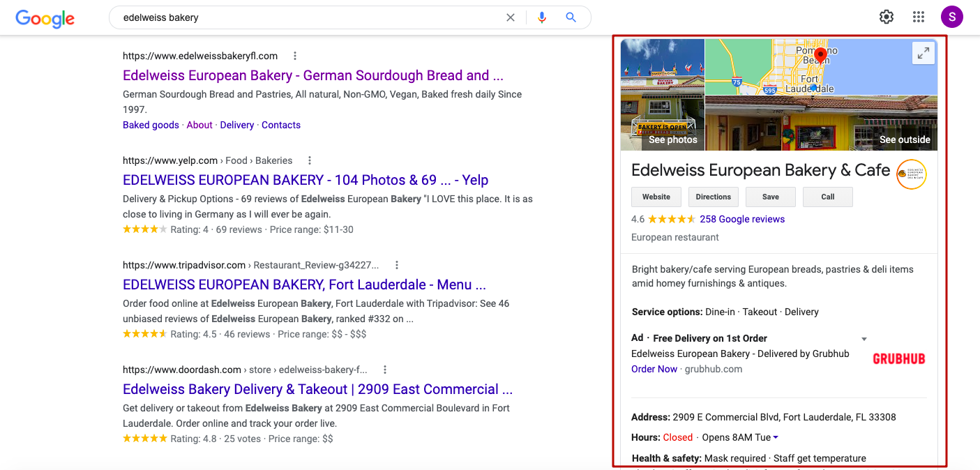Click the magnifying glass search icon

pyautogui.click(x=571, y=17)
